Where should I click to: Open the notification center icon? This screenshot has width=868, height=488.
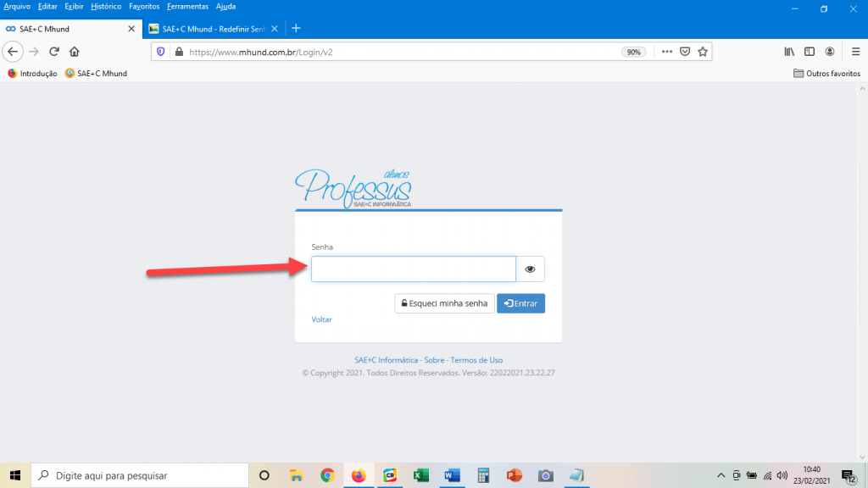[x=849, y=476]
